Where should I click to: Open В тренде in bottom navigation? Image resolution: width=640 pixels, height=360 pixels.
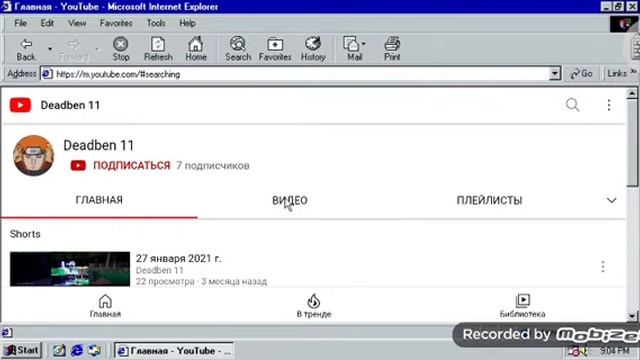[314, 306]
